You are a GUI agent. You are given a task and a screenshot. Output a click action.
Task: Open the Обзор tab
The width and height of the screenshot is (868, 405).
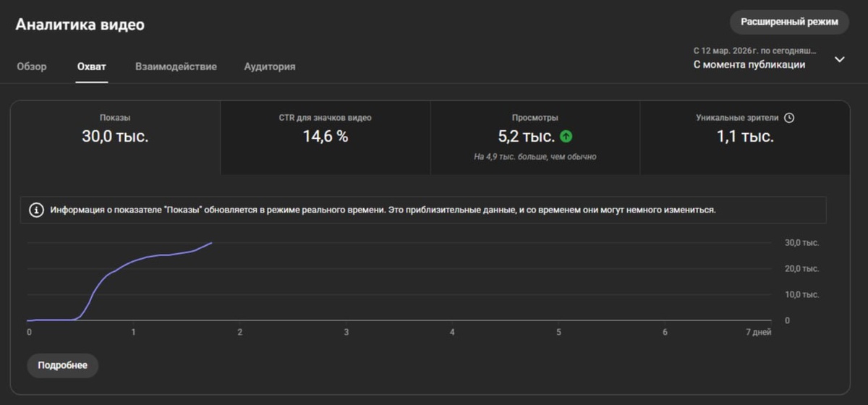coord(31,67)
